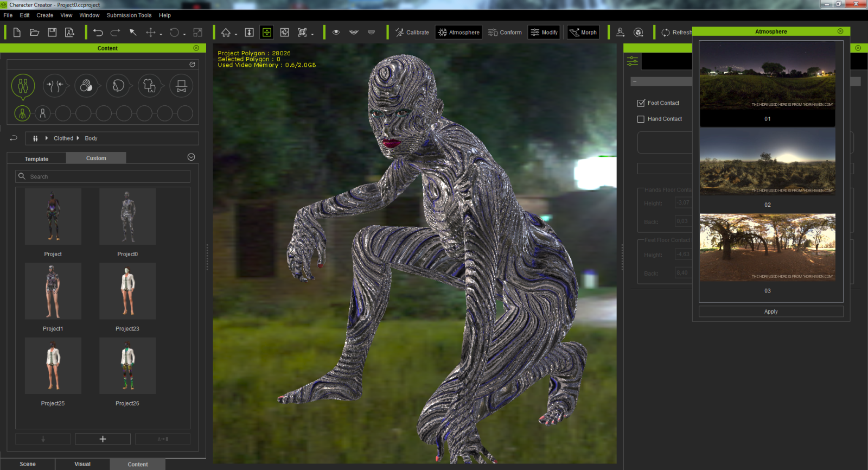Open the Help menu

click(165, 15)
